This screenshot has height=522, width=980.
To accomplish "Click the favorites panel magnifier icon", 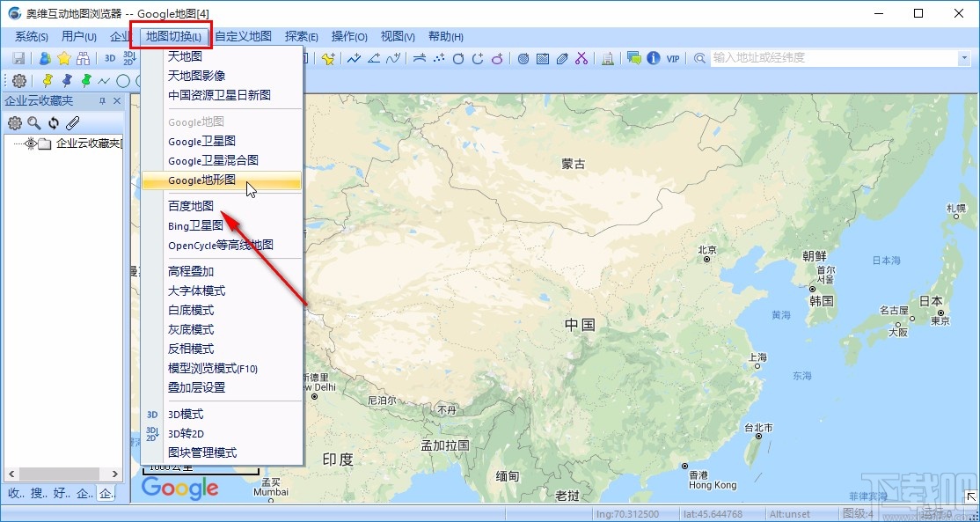I will click(33, 123).
